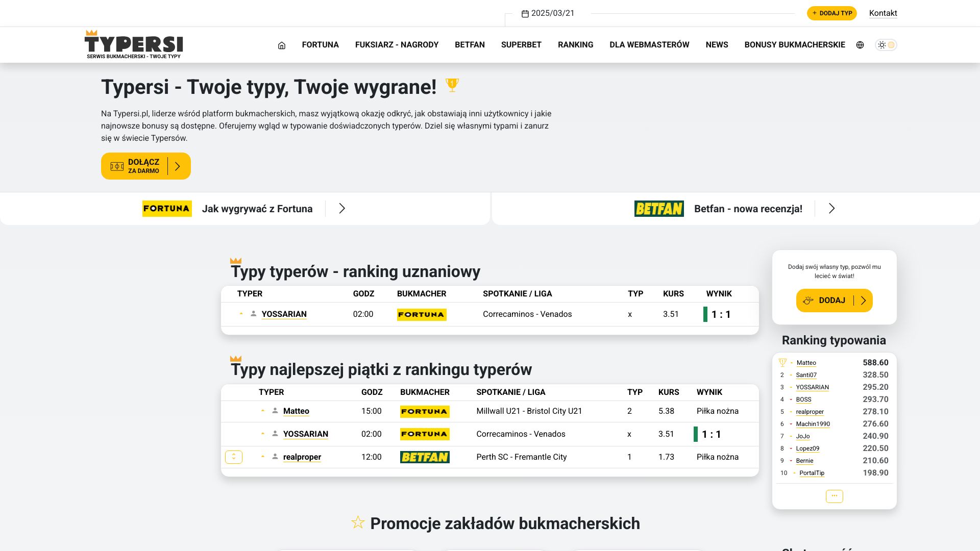The image size is (980, 551).
Task: Click the Betfan logo in the banner
Action: pos(659,209)
